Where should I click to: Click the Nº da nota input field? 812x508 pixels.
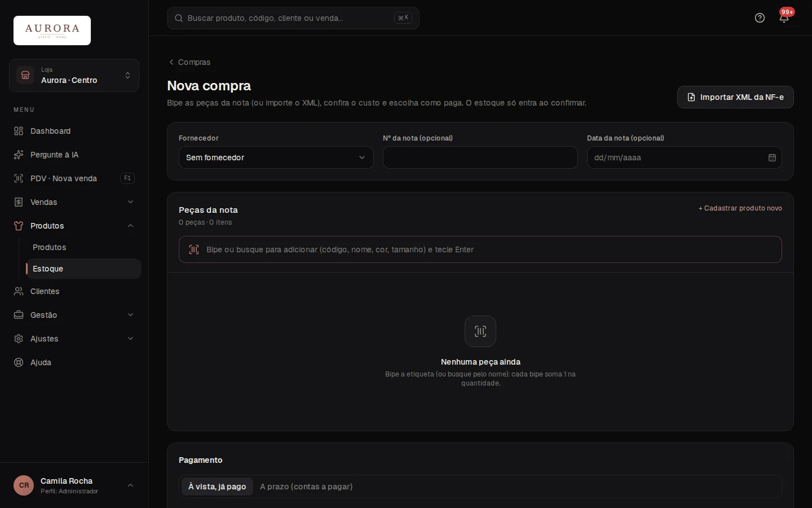click(480, 157)
